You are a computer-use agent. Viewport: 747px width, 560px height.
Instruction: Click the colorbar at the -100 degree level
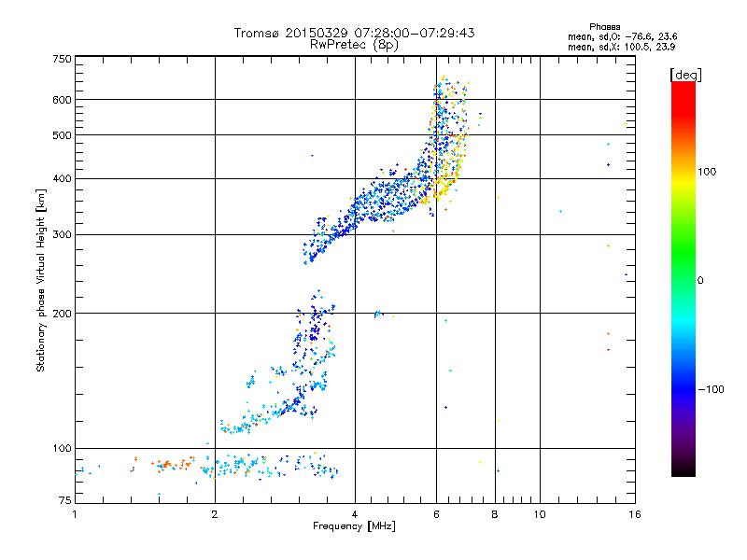(x=684, y=389)
